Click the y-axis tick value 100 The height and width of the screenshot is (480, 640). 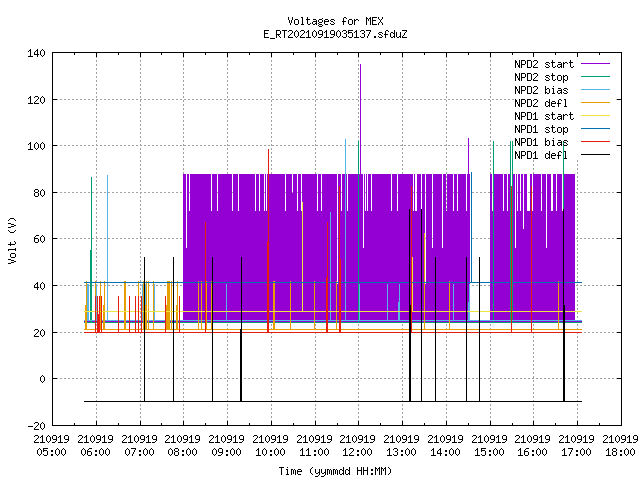36,146
